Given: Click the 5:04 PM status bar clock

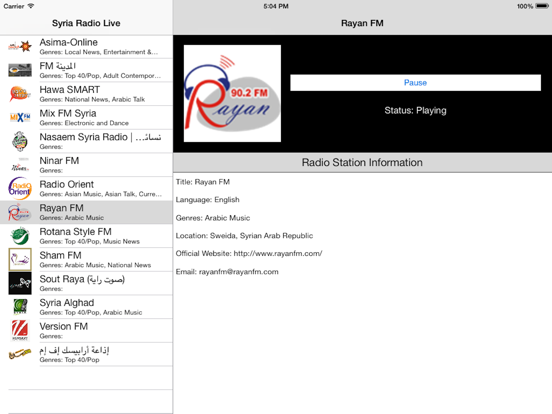Looking at the screenshot, I should pyautogui.click(x=276, y=6).
